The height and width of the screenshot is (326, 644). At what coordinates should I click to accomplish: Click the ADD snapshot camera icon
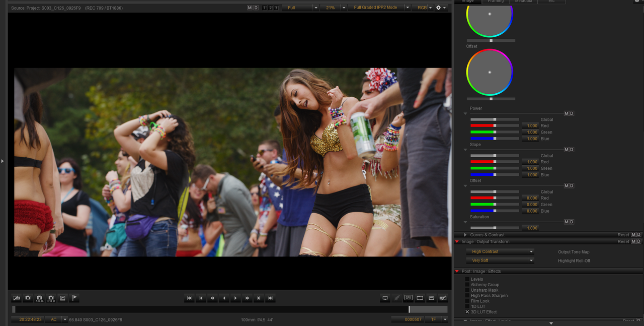39,298
